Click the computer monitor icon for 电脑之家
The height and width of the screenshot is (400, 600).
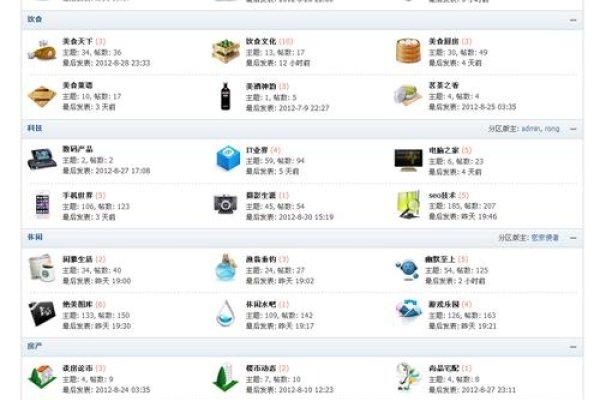408,158
